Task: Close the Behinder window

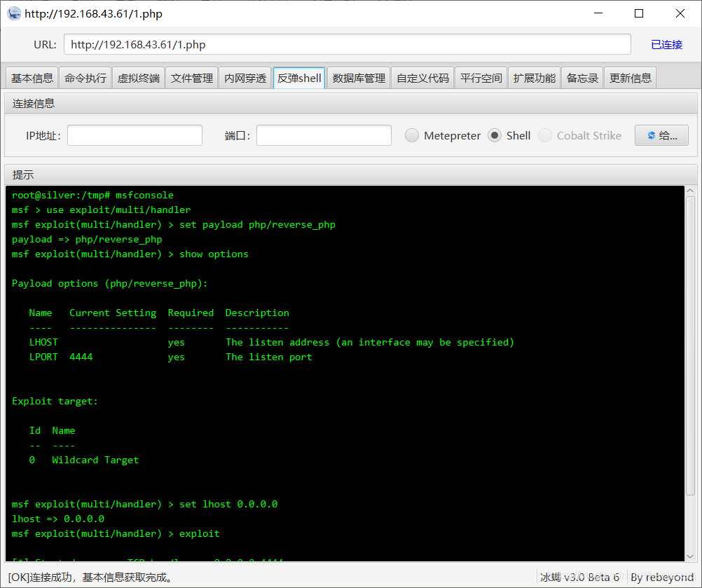Action: point(680,13)
